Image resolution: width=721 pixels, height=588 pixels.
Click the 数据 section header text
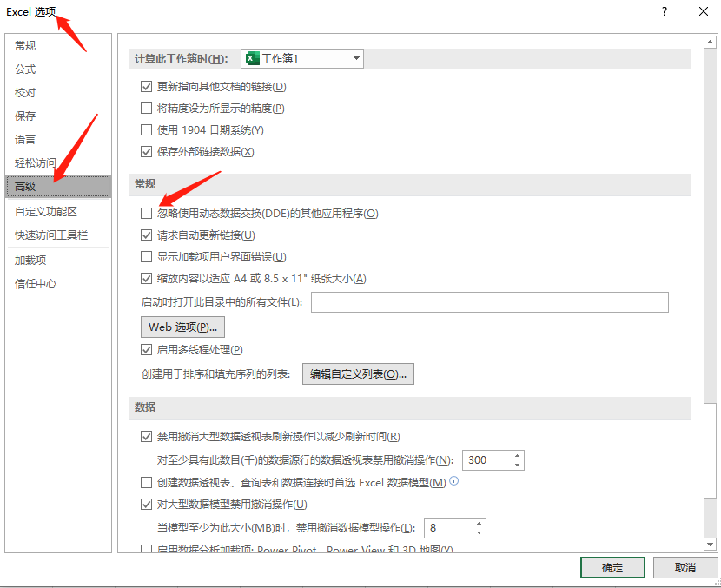click(x=145, y=407)
